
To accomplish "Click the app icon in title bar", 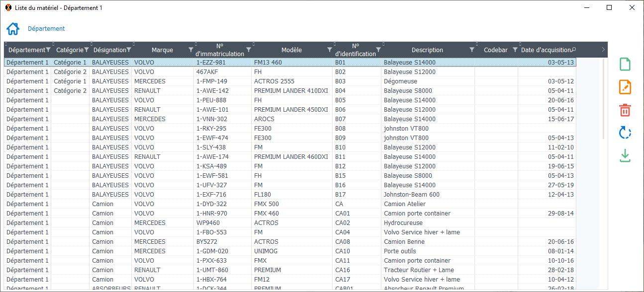I will click(8, 8).
